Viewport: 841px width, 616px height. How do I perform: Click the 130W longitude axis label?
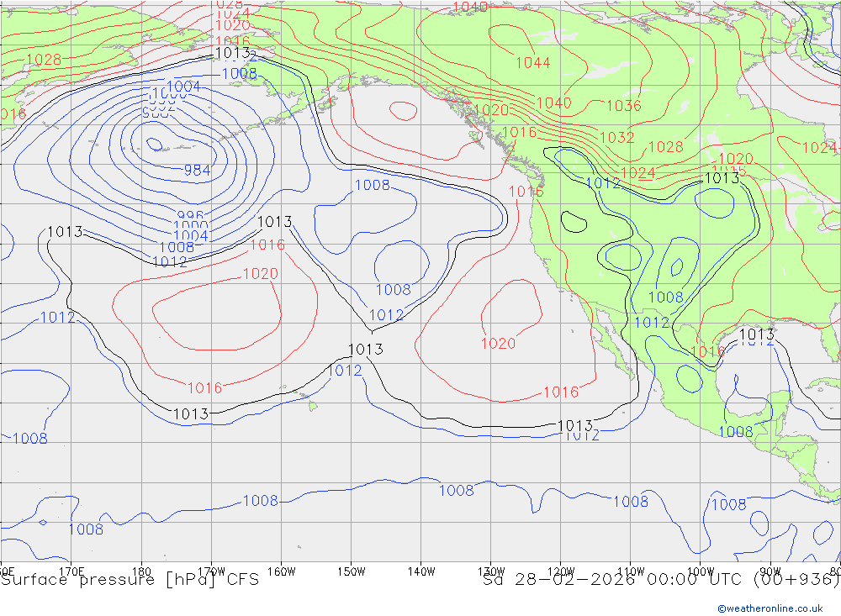tap(491, 571)
